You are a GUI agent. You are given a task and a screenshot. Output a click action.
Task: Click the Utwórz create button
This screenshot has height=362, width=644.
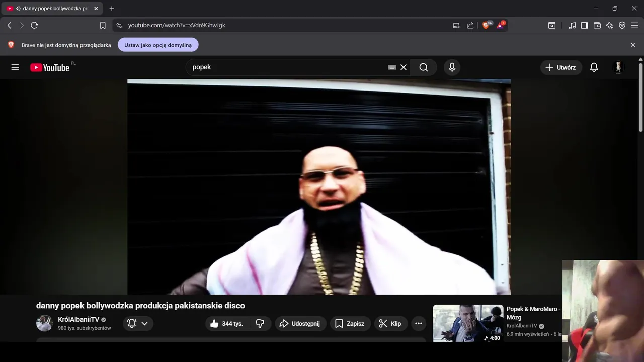point(561,67)
